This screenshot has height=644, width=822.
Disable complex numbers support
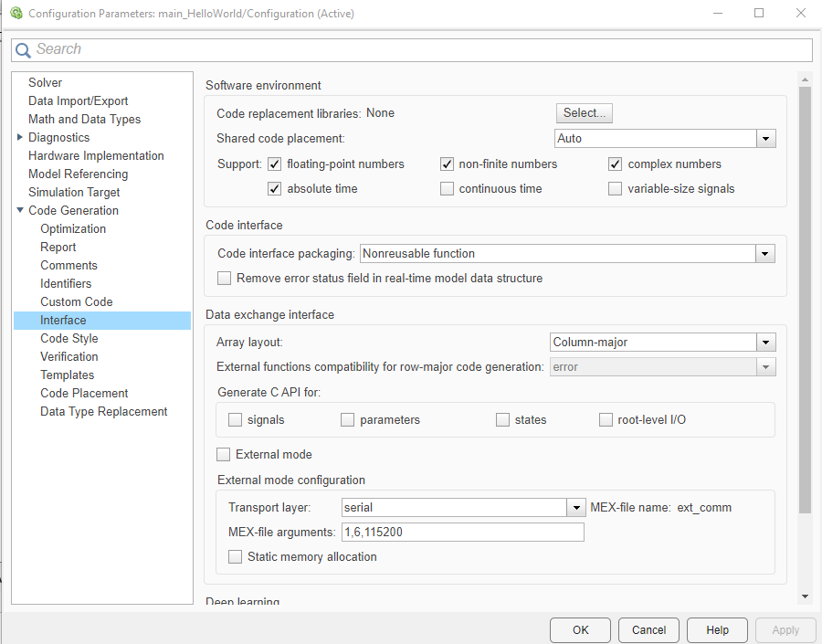[615, 164]
